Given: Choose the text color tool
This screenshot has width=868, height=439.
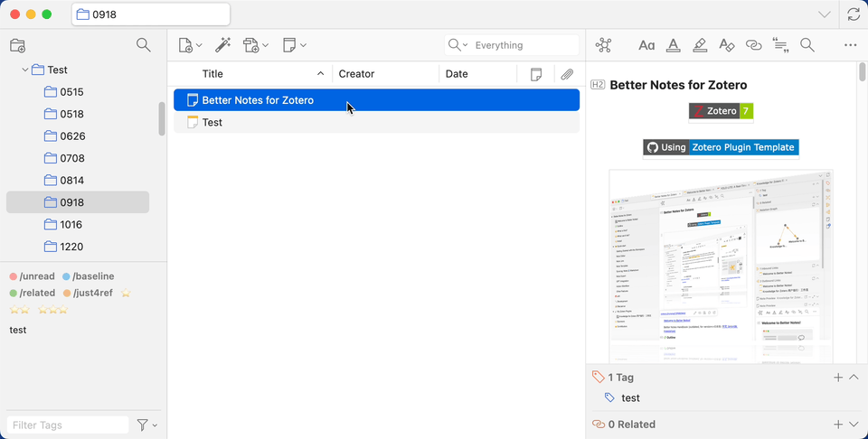Looking at the screenshot, I should pos(673,45).
